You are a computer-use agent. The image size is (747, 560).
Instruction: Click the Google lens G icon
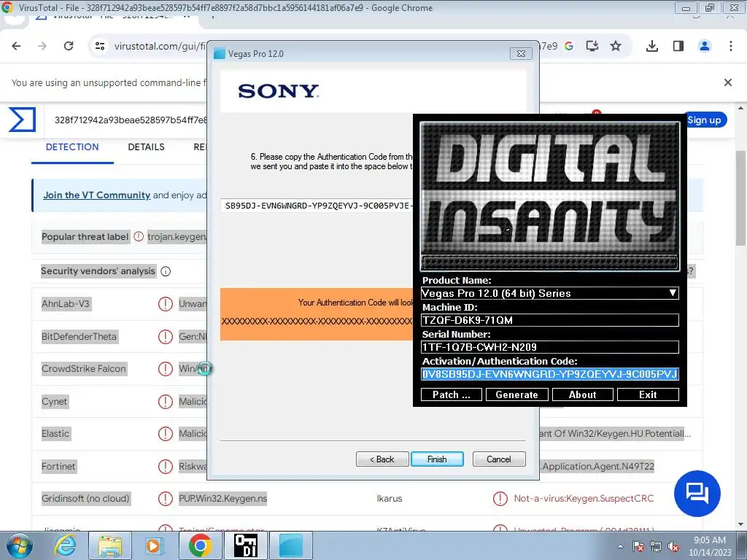tap(569, 46)
